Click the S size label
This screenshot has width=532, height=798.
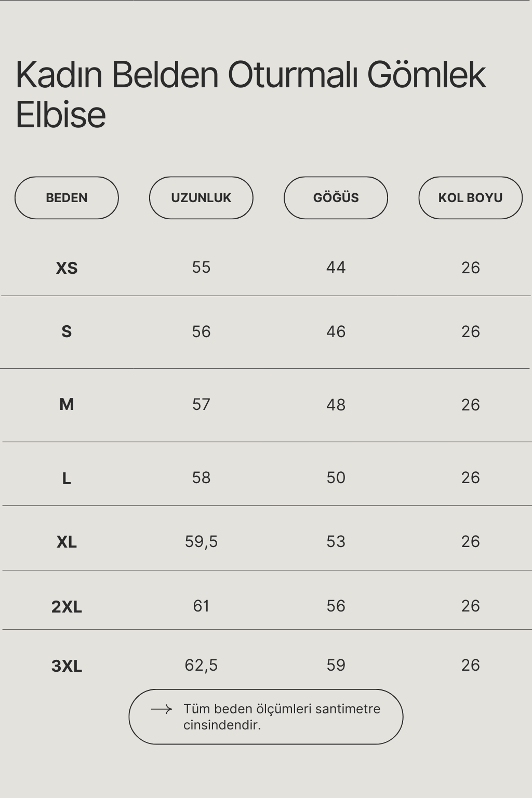(x=66, y=332)
